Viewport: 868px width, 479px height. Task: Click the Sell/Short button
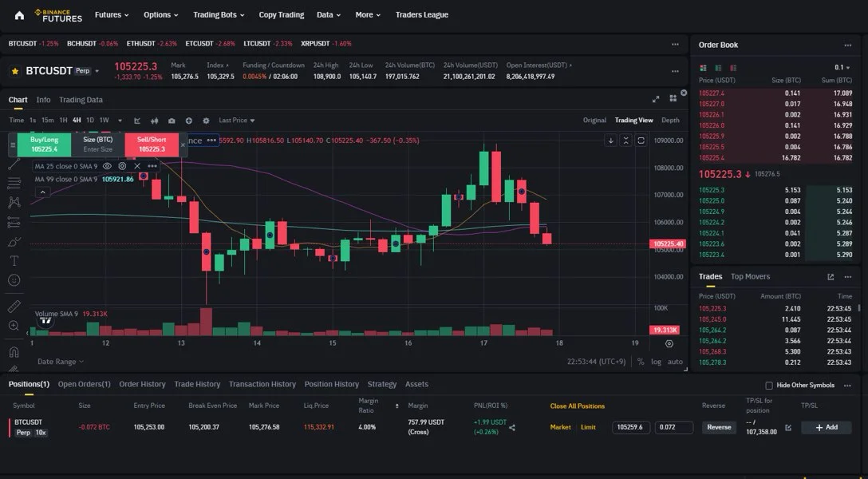tap(152, 144)
